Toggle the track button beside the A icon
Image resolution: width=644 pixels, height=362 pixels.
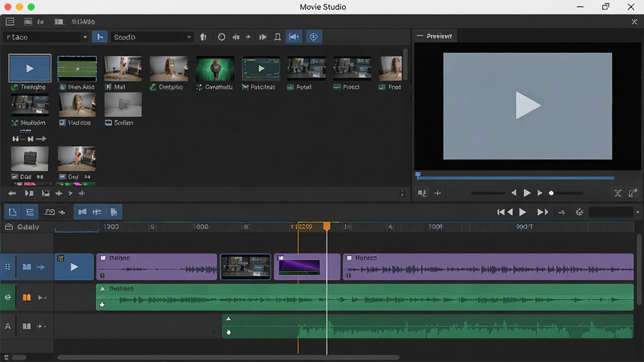[x=26, y=326]
